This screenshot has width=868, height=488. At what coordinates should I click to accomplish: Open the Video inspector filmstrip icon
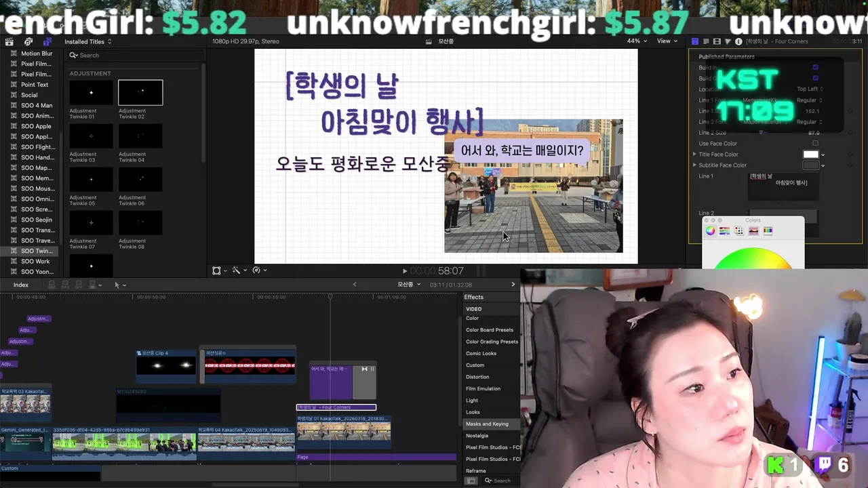(717, 41)
